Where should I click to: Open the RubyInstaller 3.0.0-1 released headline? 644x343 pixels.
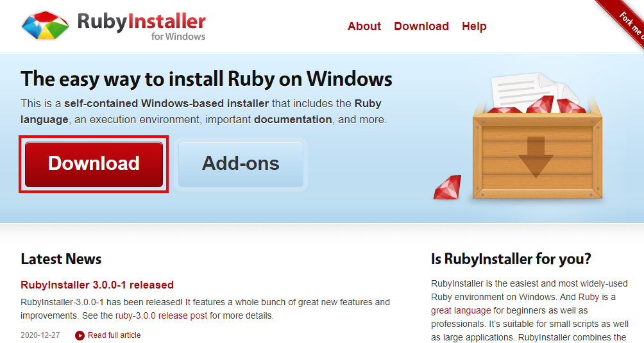click(97, 285)
